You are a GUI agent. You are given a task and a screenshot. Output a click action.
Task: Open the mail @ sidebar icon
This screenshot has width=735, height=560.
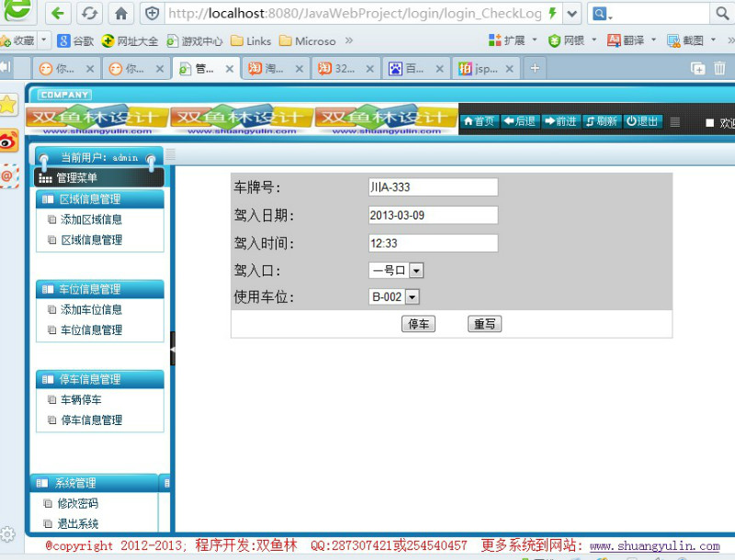click(x=8, y=176)
